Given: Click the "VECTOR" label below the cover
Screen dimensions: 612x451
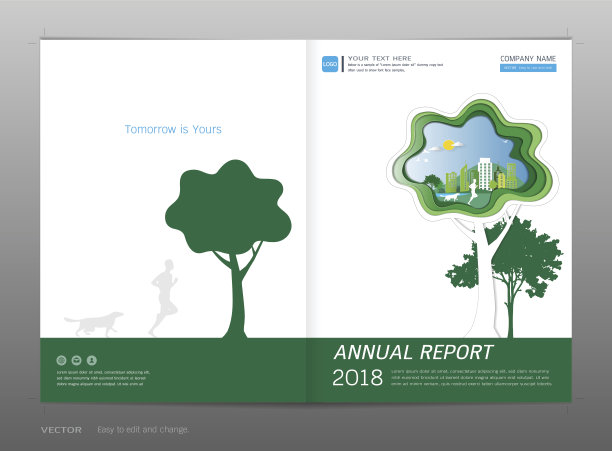Looking at the screenshot, I should [61, 430].
